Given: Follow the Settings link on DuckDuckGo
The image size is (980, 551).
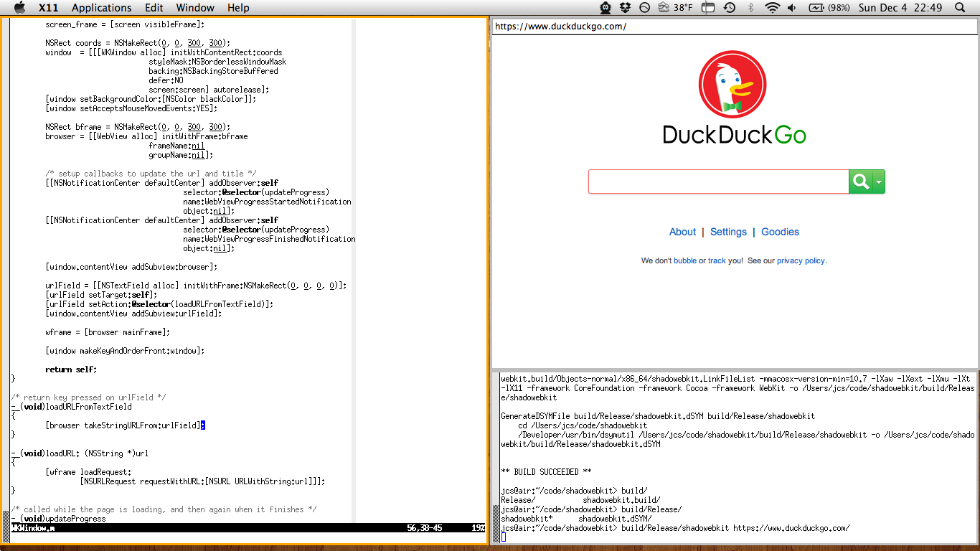Looking at the screenshot, I should (x=728, y=232).
